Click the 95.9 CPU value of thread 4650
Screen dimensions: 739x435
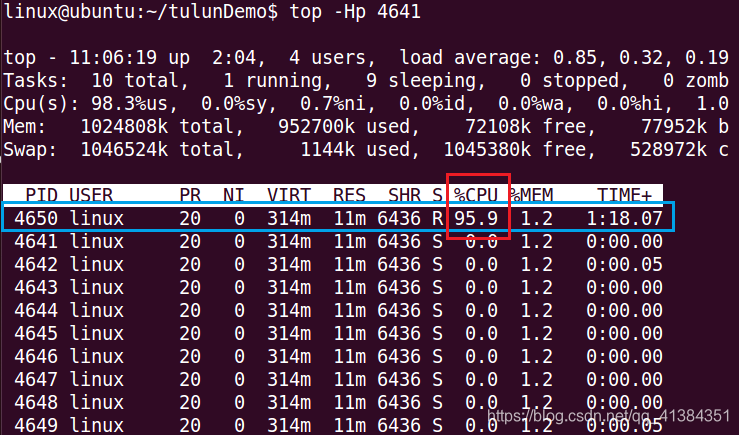point(476,218)
